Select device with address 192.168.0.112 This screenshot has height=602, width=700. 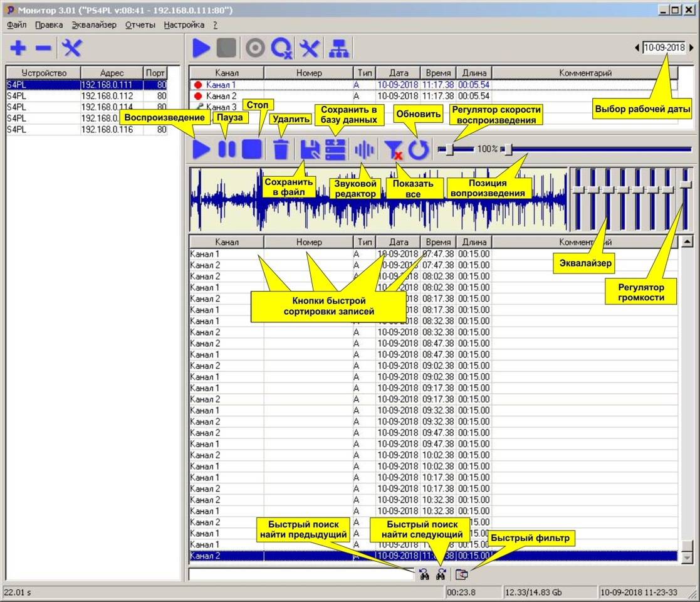coord(107,96)
